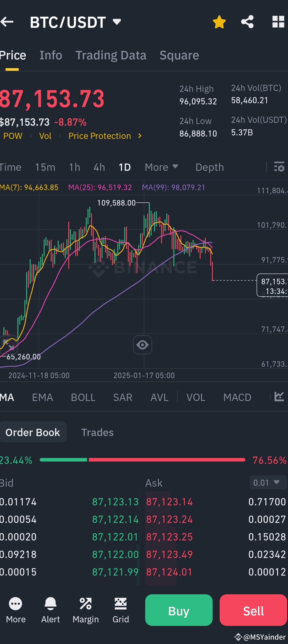Open the indicator settings chart icon

tap(279, 397)
